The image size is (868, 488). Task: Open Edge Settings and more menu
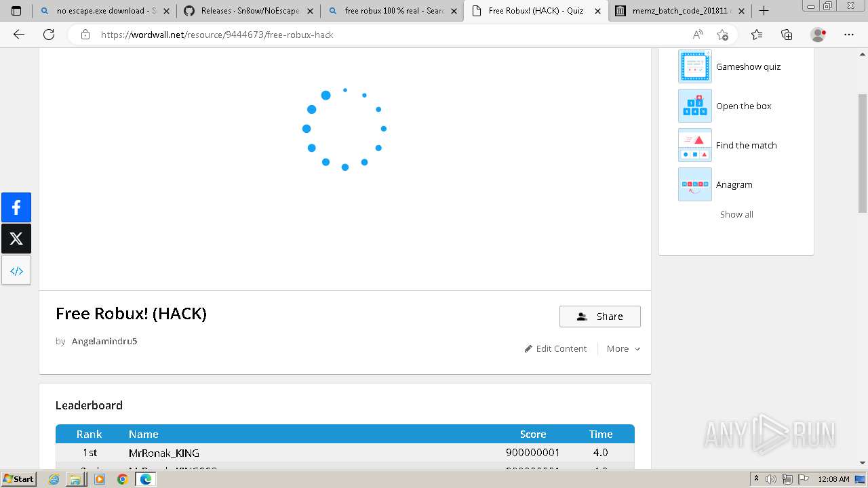tap(849, 35)
